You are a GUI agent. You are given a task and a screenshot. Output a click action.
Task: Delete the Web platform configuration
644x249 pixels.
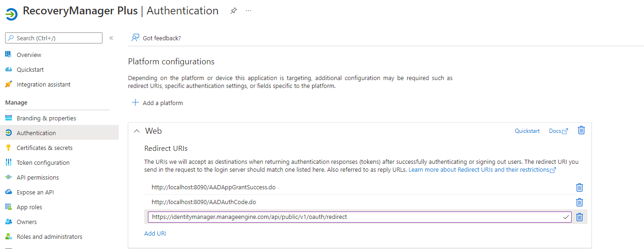click(581, 131)
